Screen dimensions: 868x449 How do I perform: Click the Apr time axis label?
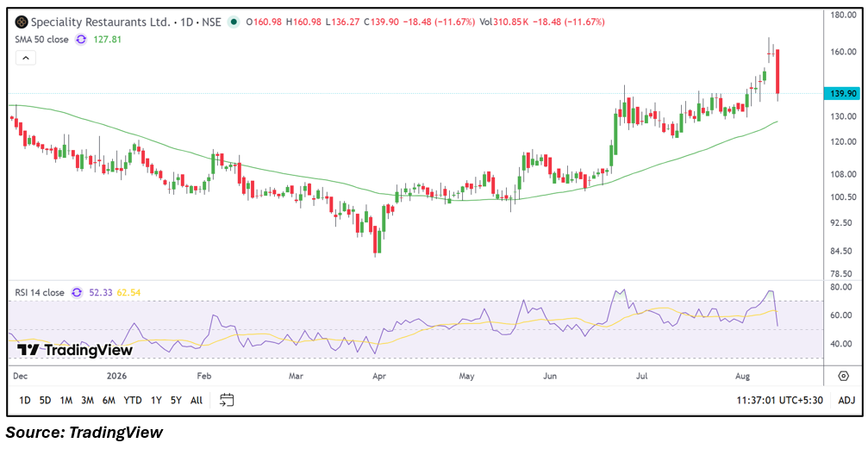(379, 377)
